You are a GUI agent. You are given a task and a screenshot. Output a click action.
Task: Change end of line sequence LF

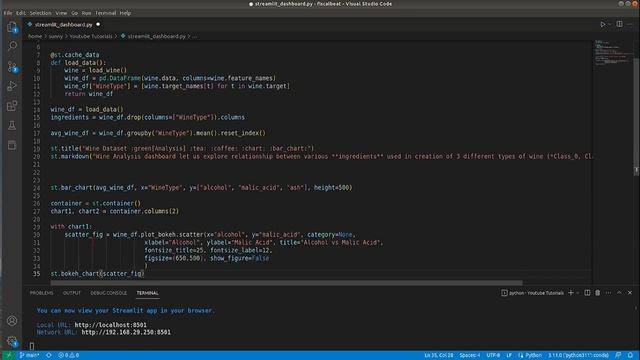[x=509, y=355]
